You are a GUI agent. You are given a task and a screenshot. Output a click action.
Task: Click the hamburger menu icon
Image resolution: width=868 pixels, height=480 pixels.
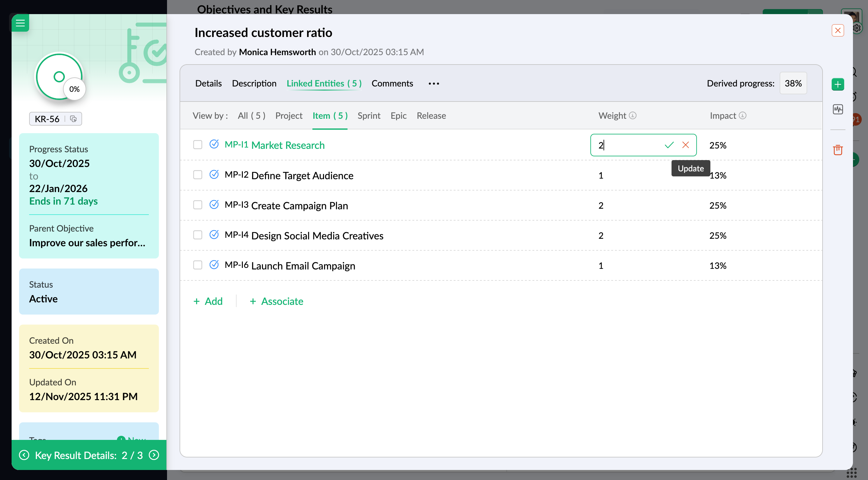(20, 23)
